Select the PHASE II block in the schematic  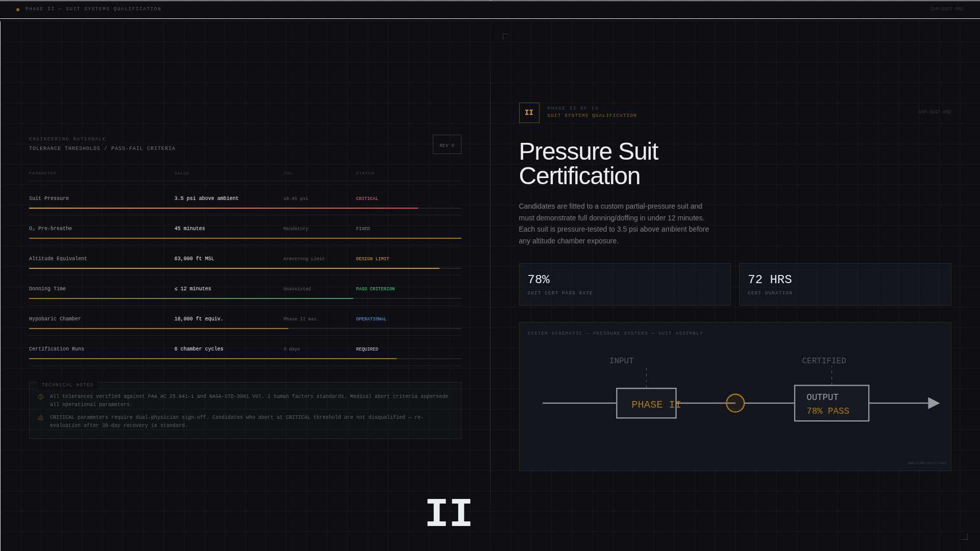pos(646,403)
